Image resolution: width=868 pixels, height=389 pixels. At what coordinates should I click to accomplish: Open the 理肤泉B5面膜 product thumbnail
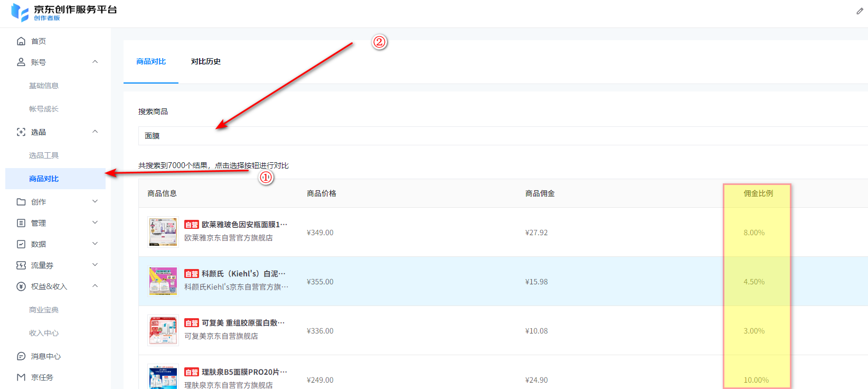pos(163,377)
